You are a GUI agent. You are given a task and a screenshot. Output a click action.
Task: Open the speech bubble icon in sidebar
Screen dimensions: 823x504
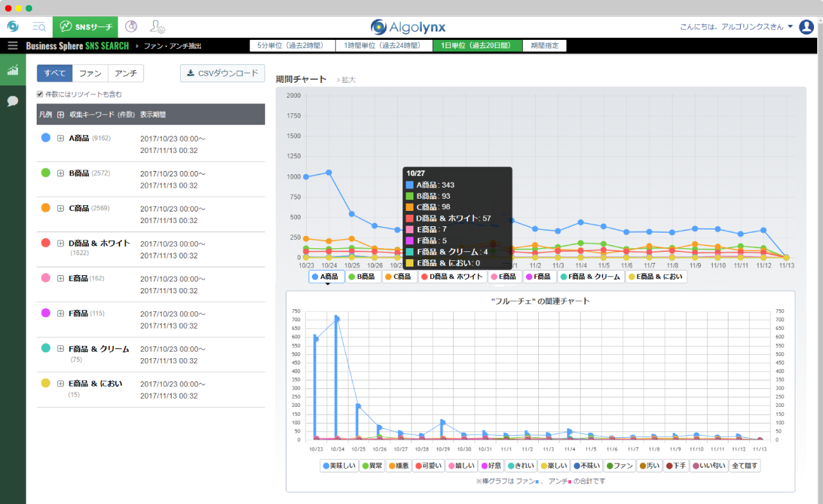[13, 101]
